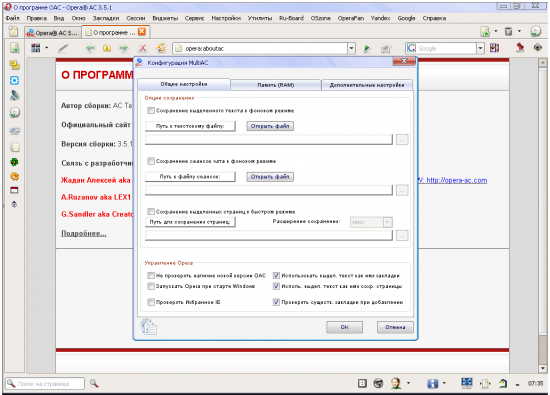The width and height of the screenshot is (550, 395).
Task: Click the red window icon in left sidebar
Action: (x=14, y=190)
